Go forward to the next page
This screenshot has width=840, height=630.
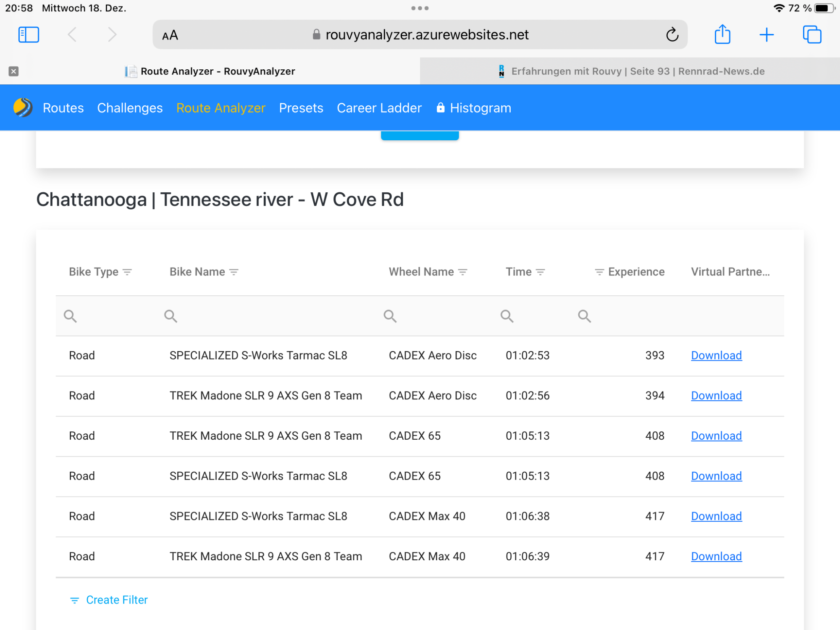point(112,34)
